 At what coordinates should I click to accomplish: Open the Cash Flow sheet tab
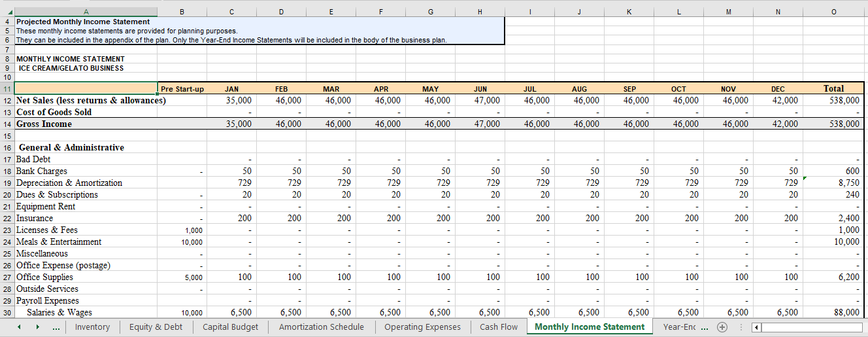pos(498,327)
